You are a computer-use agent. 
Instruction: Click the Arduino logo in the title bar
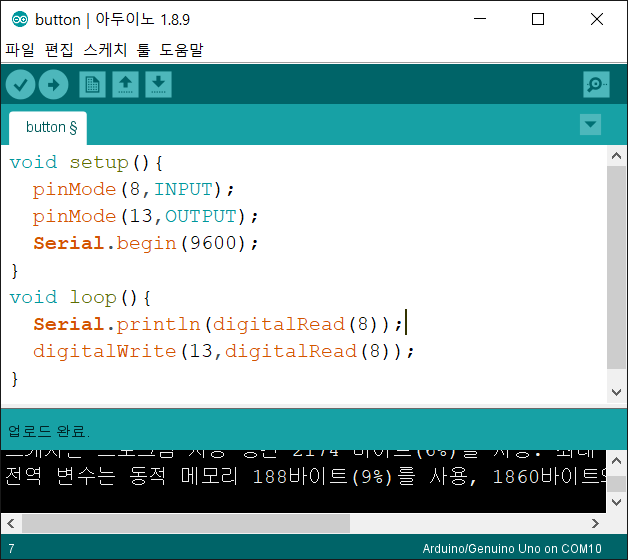[20, 19]
